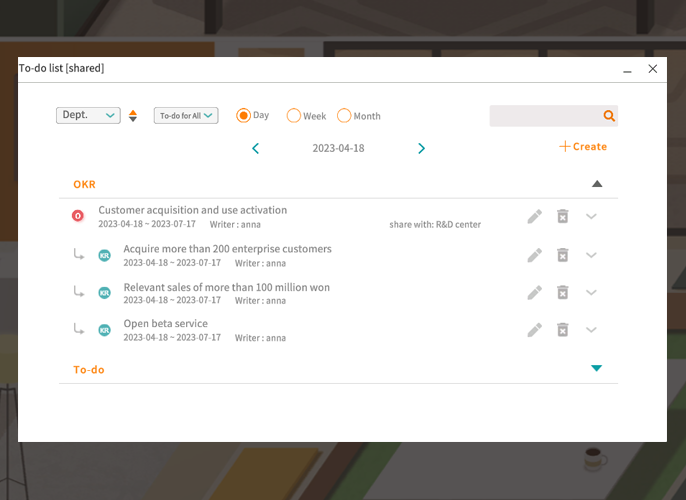
Task: Select the Month view radio button
Action: pos(344,115)
